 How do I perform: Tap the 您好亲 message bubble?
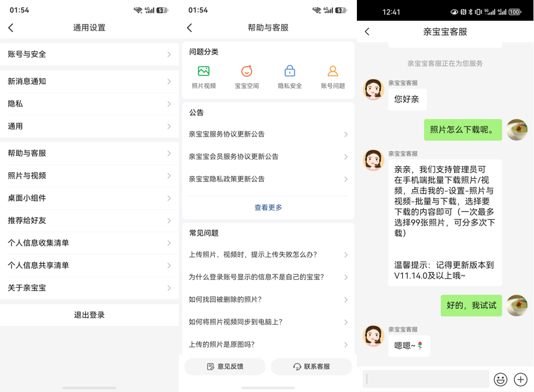tap(408, 99)
